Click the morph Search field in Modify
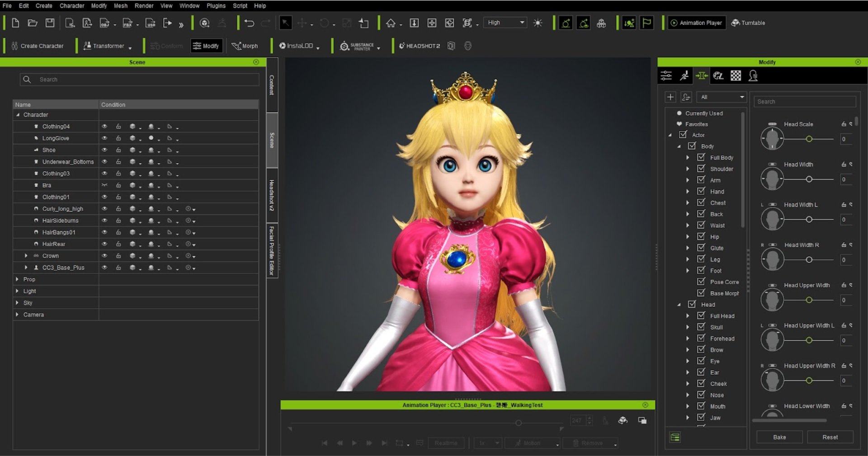This screenshot has width=868, height=456. 805,102
